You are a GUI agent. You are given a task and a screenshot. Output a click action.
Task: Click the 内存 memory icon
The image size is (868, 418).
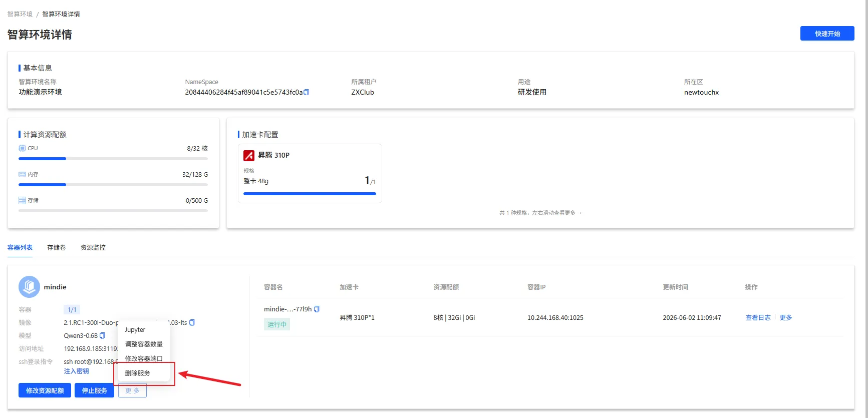click(22, 174)
